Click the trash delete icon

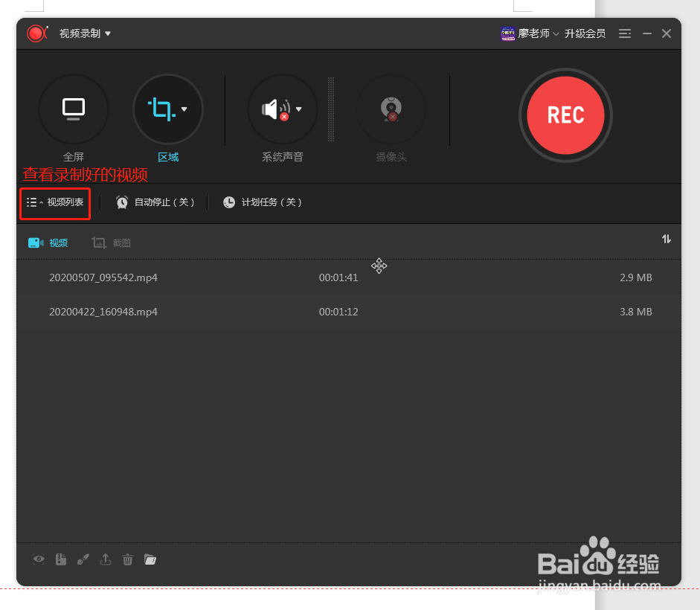click(x=128, y=559)
